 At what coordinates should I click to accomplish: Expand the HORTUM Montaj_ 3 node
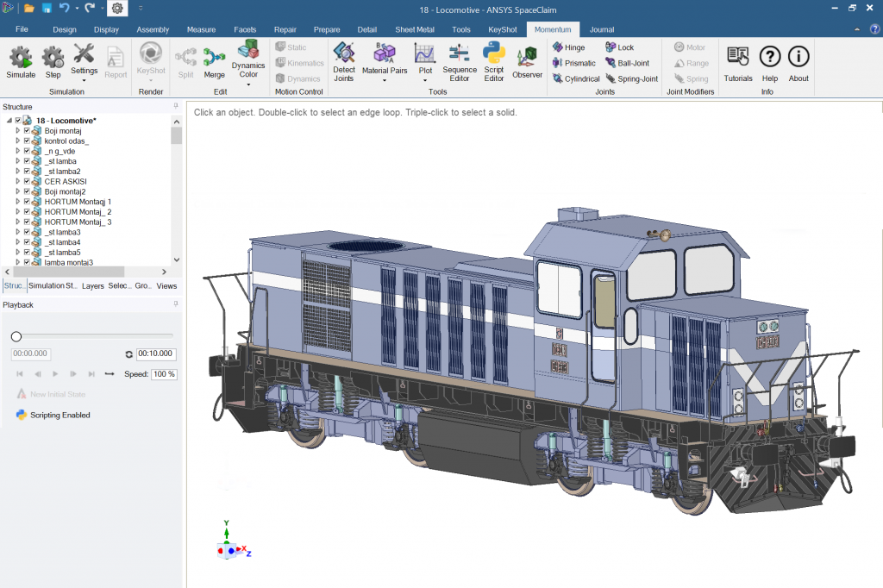[17, 222]
